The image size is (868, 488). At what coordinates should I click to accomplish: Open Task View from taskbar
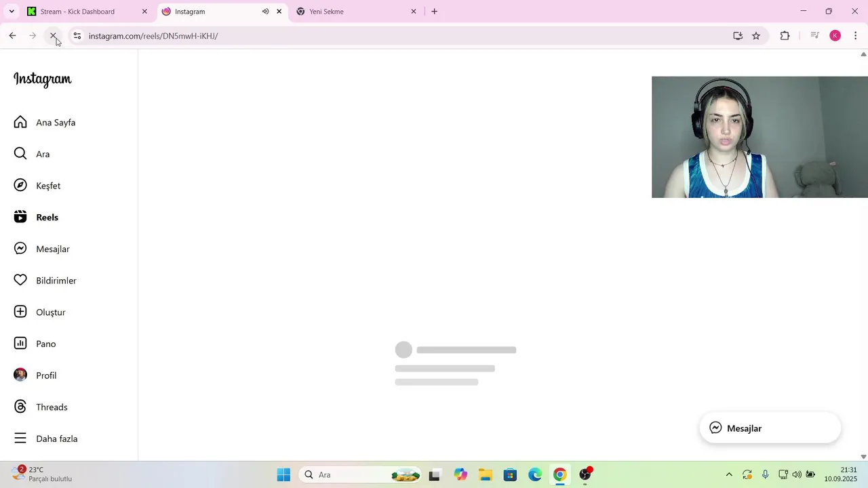[x=435, y=474]
